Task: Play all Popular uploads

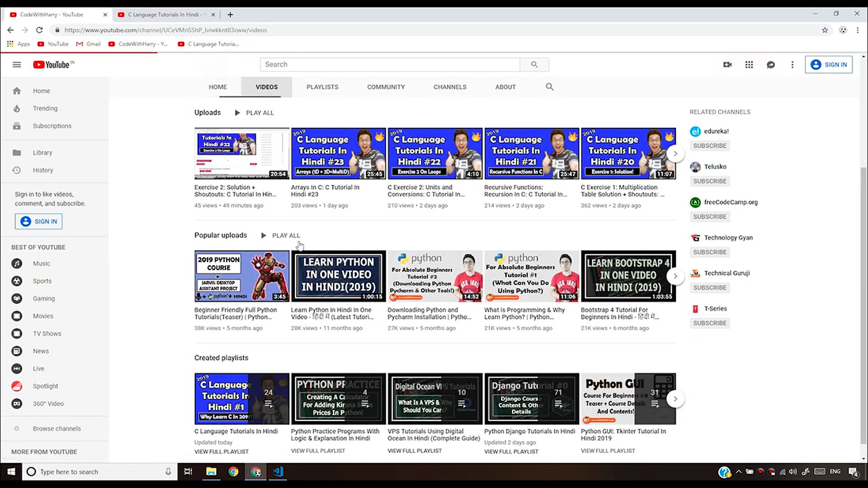Action: [280, 235]
